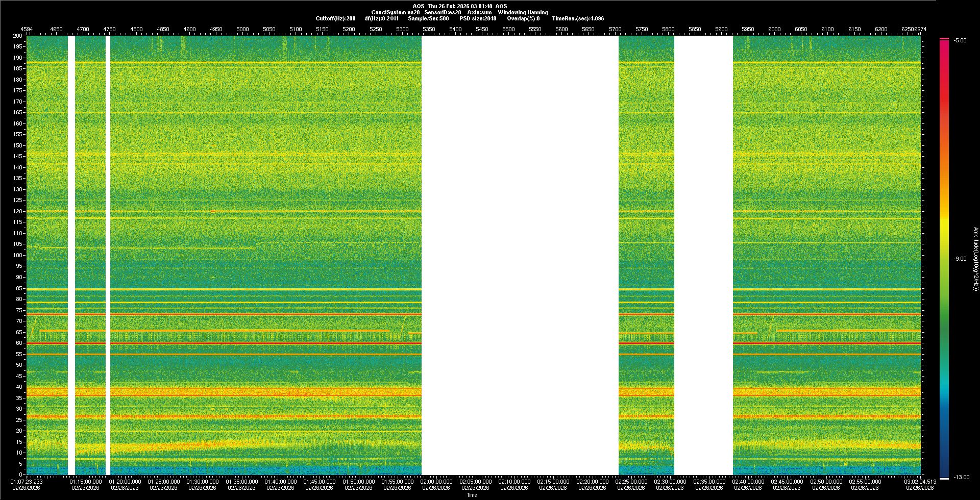The width and height of the screenshot is (980, 500).
Task: Click the vertical Amplitude axis title
Action: click(975, 259)
